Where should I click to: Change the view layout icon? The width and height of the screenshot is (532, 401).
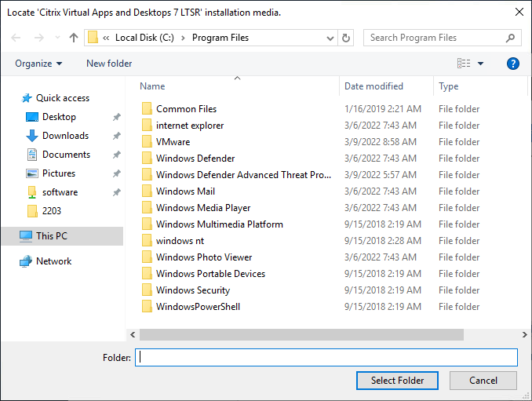464,64
